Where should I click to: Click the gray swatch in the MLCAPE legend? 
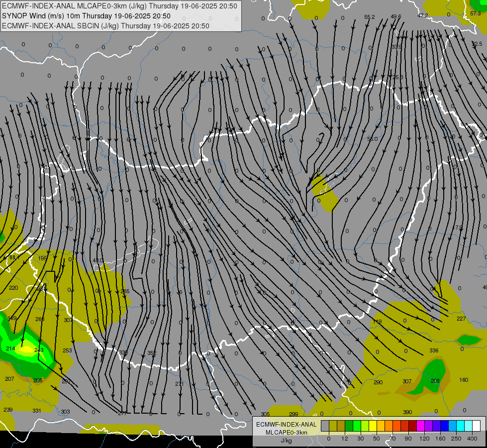[325, 426]
